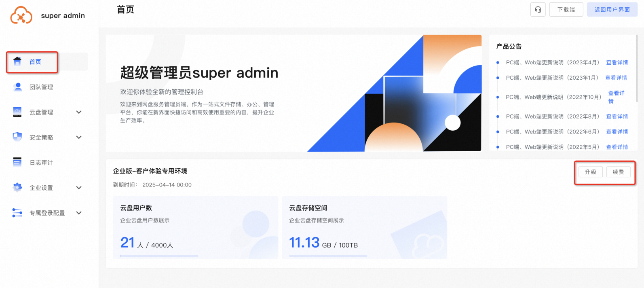The width and height of the screenshot is (644, 288).
Task: Click the 日志审计 log icon
Action: 17,162
